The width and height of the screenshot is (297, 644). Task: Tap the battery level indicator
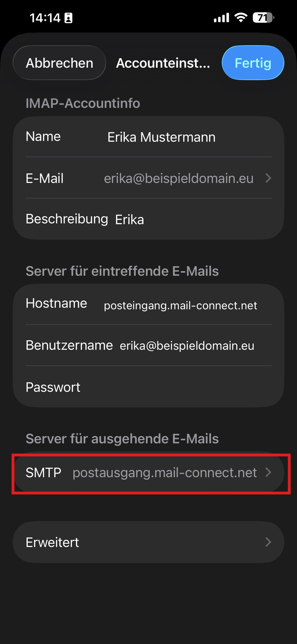click(x=263, y=18)
